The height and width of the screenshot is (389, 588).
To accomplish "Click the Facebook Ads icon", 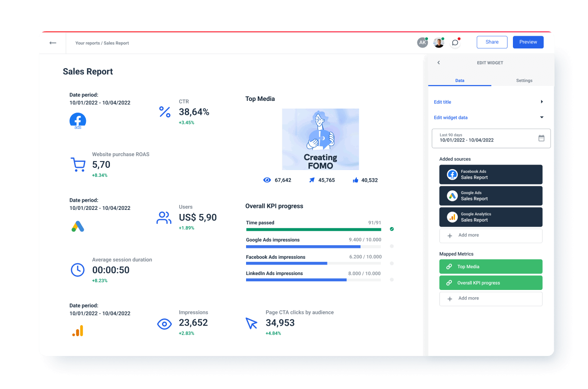I will pos(77,120).
